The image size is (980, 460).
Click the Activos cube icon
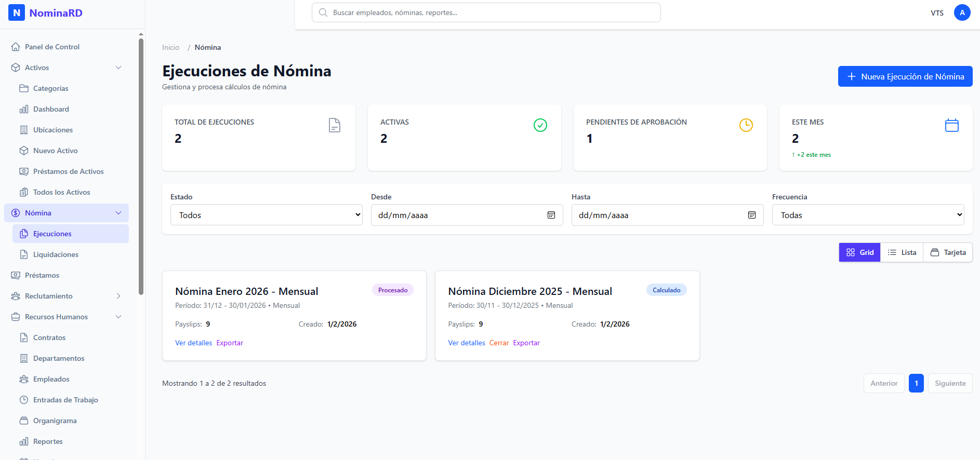pos(16,67)
